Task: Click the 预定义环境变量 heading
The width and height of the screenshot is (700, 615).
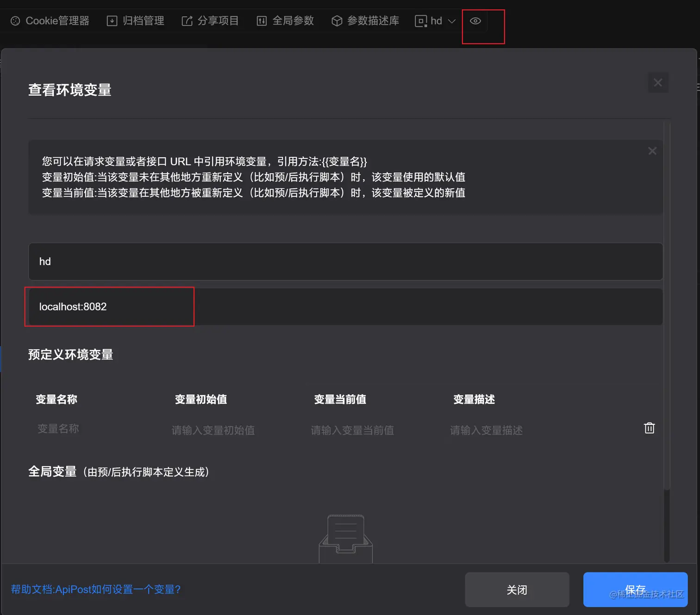Action: coord(71,354)
